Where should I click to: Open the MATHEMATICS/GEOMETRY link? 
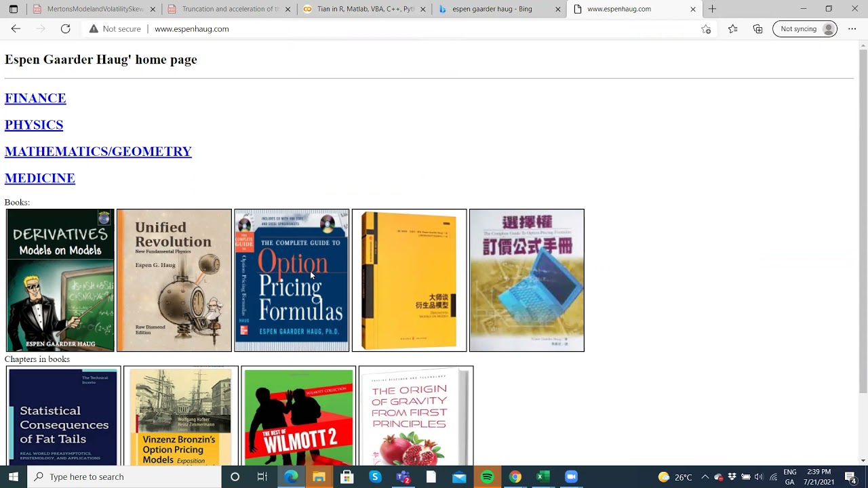tap(98, 151)
